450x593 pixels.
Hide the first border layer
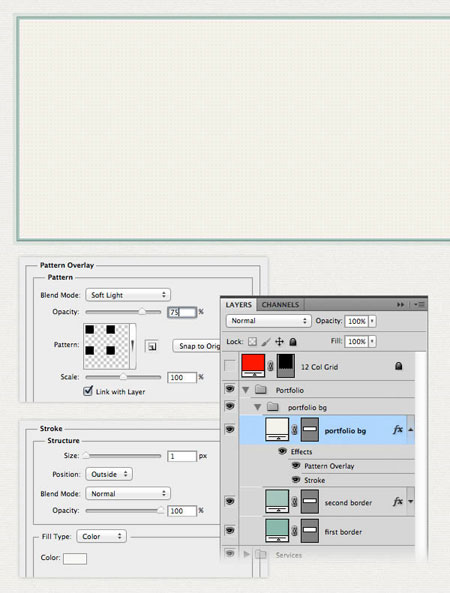click(230, 531)
